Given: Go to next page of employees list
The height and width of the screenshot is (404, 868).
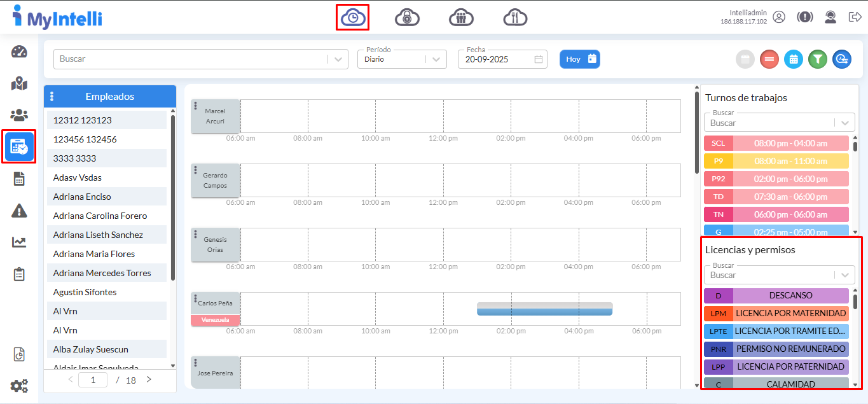Looking at the screenshot, I should (x=149, y=380).
